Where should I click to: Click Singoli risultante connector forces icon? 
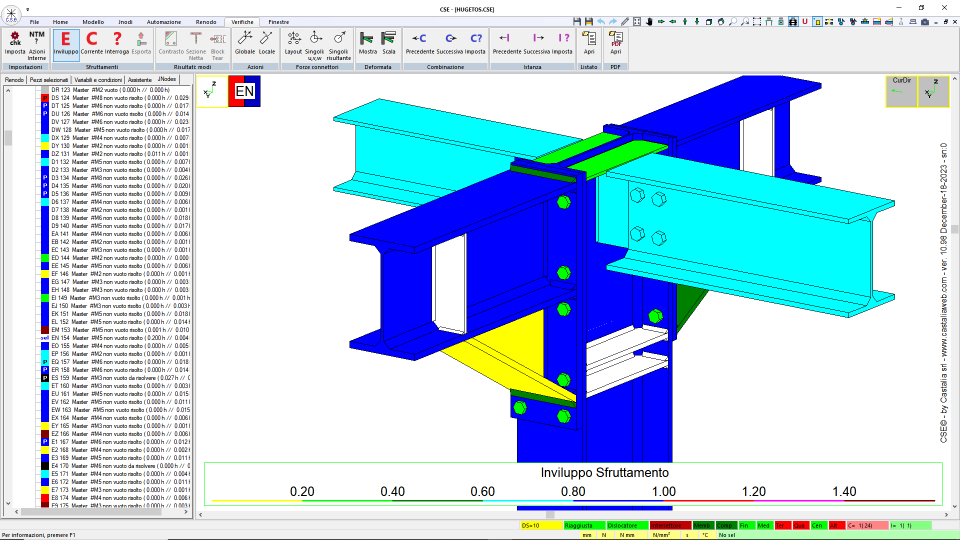point(339,44)
